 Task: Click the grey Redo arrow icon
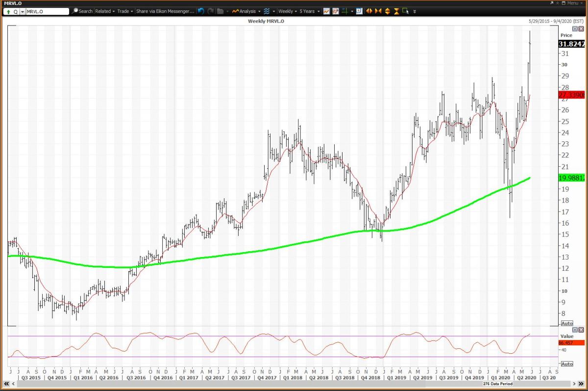click(211, 11)
